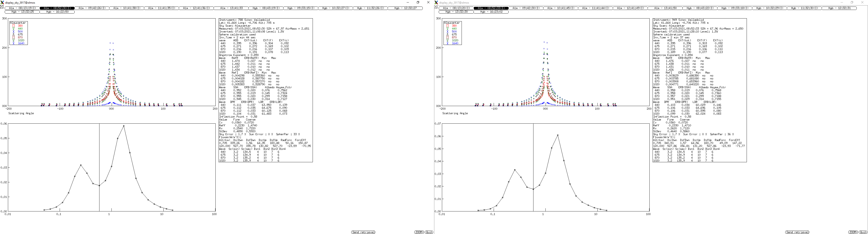
Task: Click ZOOM+ button in left window
Action: pos(419,232)
